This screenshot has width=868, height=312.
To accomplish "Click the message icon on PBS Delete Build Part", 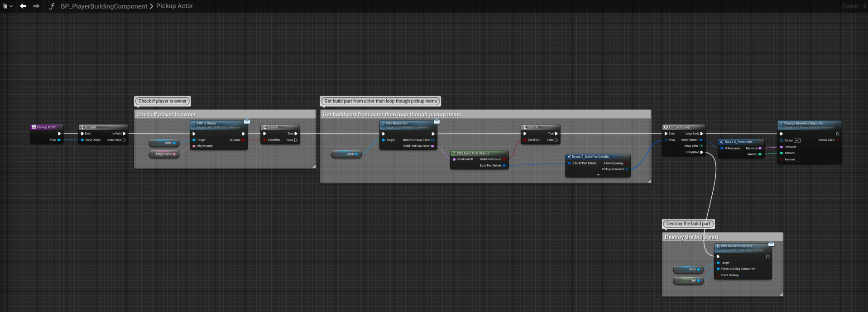I will click(x=771, y=245).
